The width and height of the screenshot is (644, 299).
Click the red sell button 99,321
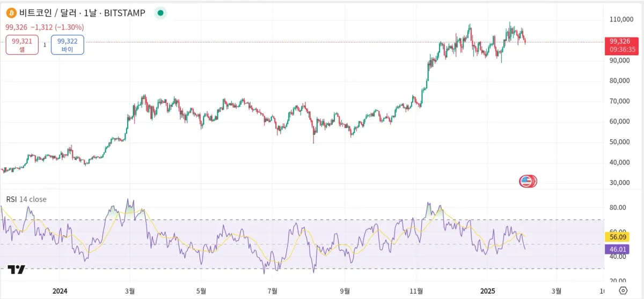click(22, 45)
